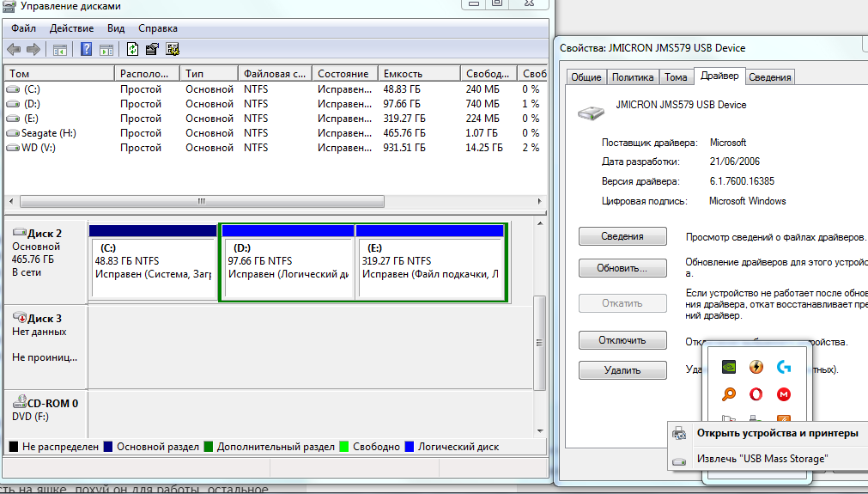
Task: Click the Файловая с... column header
Action: click(x=275, y=74)
